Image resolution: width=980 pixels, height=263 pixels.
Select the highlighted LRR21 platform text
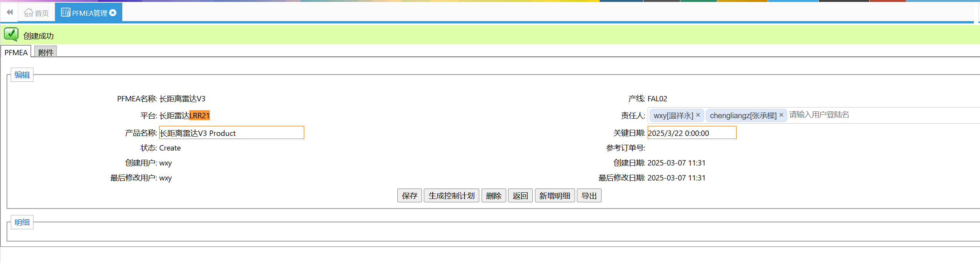click(x=200, y=115)
